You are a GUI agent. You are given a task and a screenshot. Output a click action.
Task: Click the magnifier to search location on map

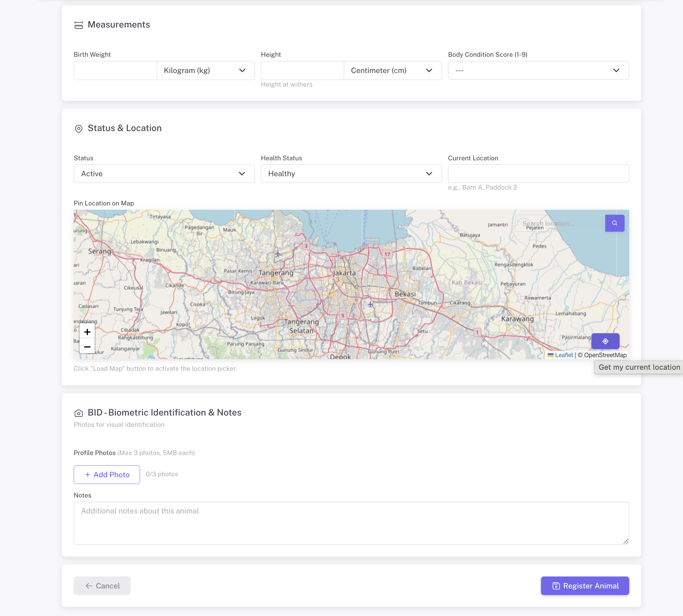click(x=615, y=223)
